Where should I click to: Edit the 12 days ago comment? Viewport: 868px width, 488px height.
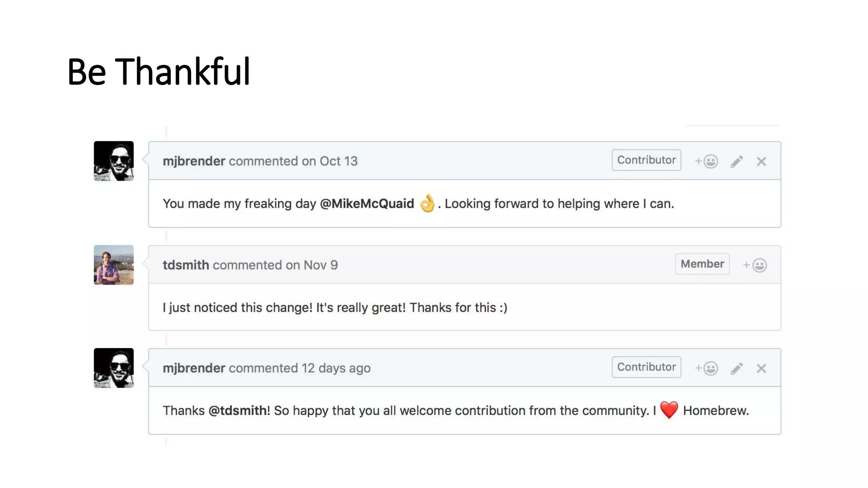click(x=737, y=368)
